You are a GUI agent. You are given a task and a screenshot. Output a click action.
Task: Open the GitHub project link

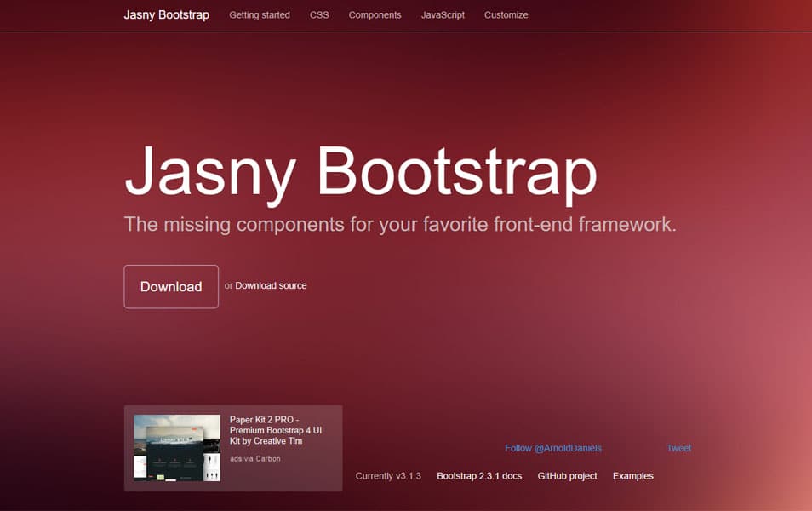[568, 476]
